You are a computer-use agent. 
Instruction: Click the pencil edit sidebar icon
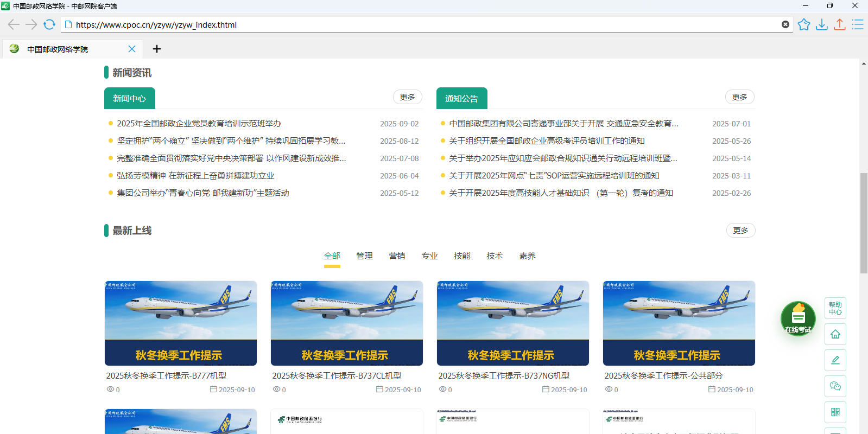[x=835, y=360]
